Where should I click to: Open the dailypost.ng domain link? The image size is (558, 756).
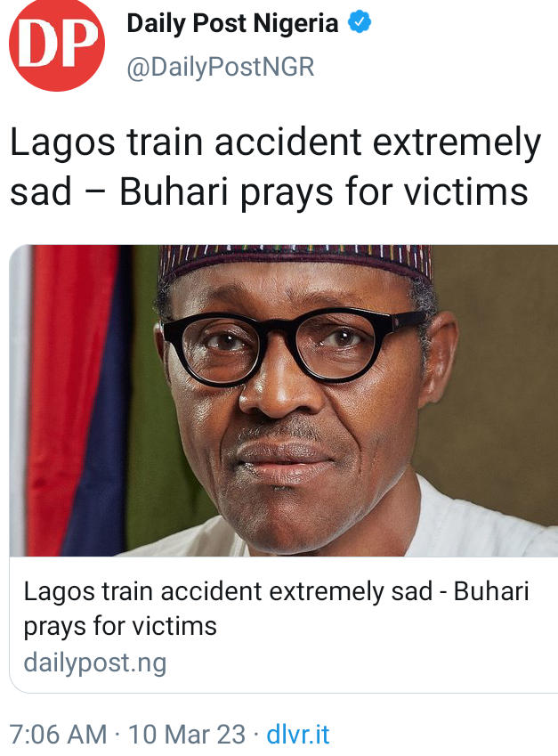tap(95, 663)
